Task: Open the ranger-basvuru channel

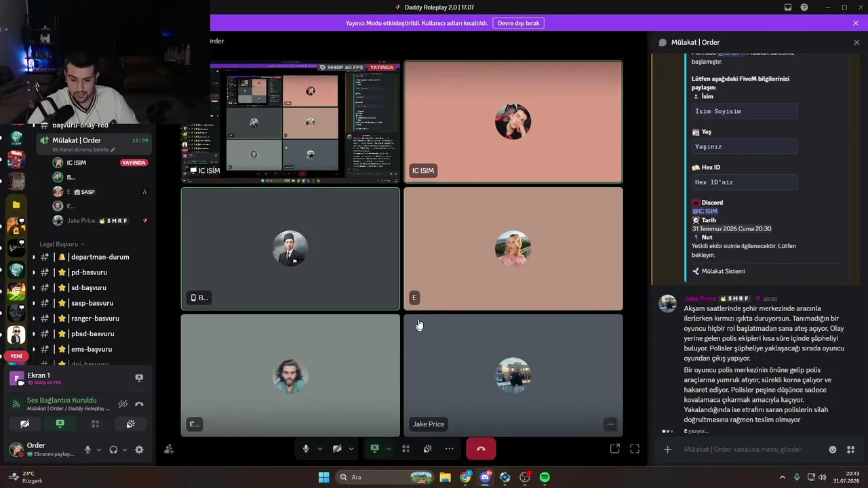Action: 94,319
